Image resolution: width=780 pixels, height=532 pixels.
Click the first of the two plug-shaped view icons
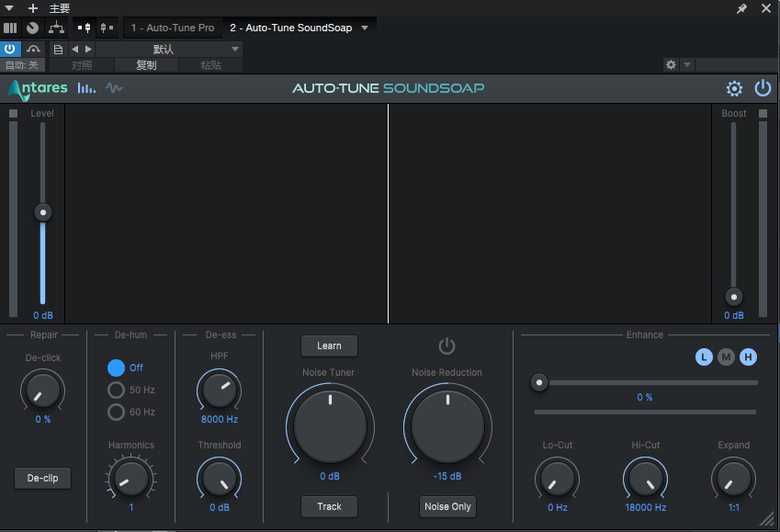point(85,28)
